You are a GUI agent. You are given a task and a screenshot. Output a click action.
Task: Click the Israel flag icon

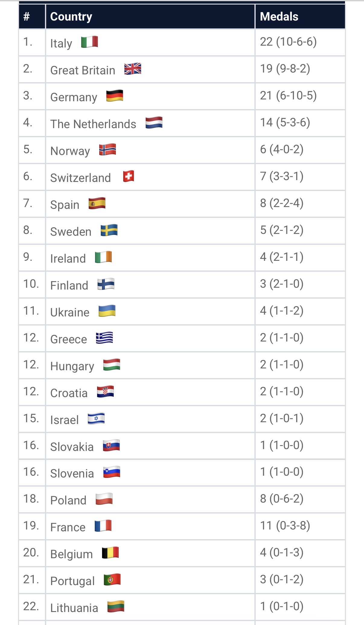96,419
